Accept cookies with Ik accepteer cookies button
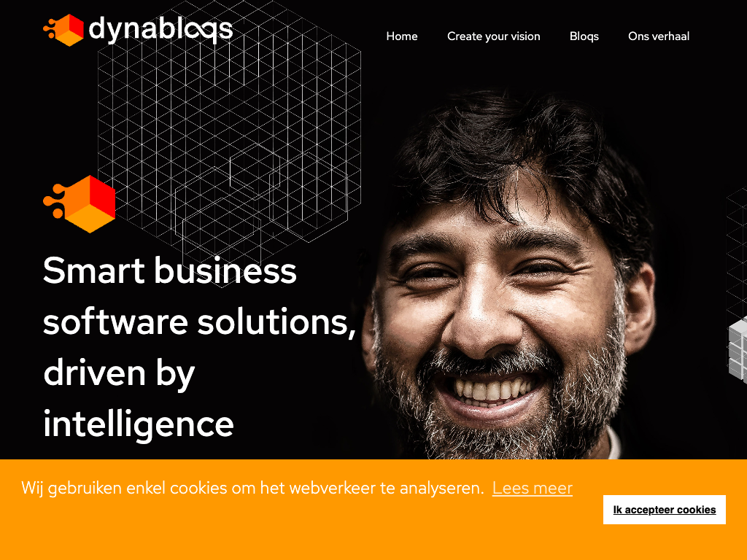The image size is (747, 560). click(x=664, y=510)
